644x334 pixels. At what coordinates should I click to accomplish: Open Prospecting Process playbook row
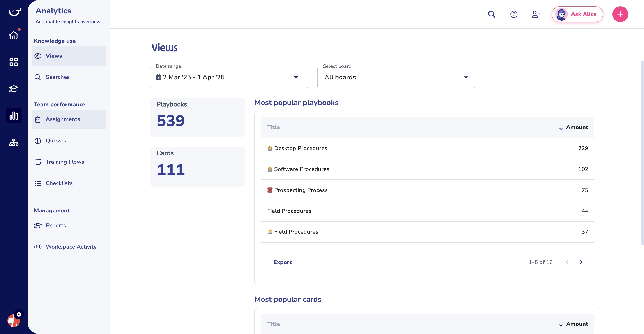[428, 190]
